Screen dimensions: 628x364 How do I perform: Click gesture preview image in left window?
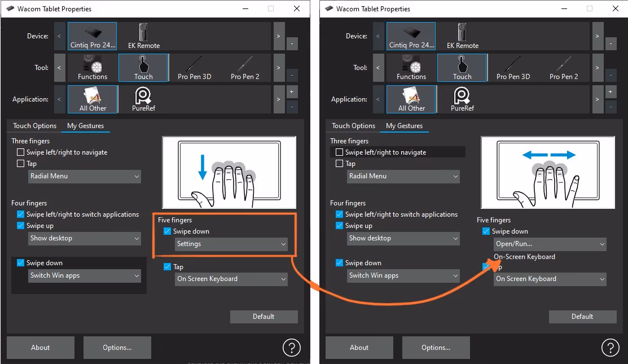[229, 172]
